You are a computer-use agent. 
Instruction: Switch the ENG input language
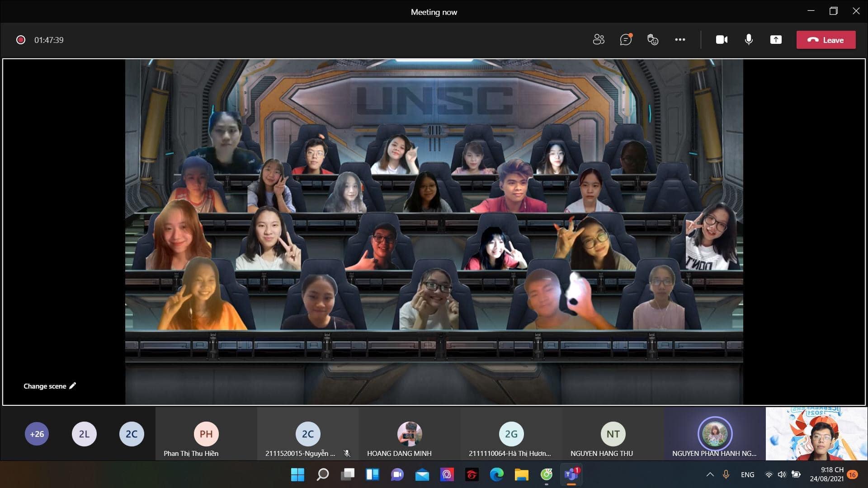747,474
